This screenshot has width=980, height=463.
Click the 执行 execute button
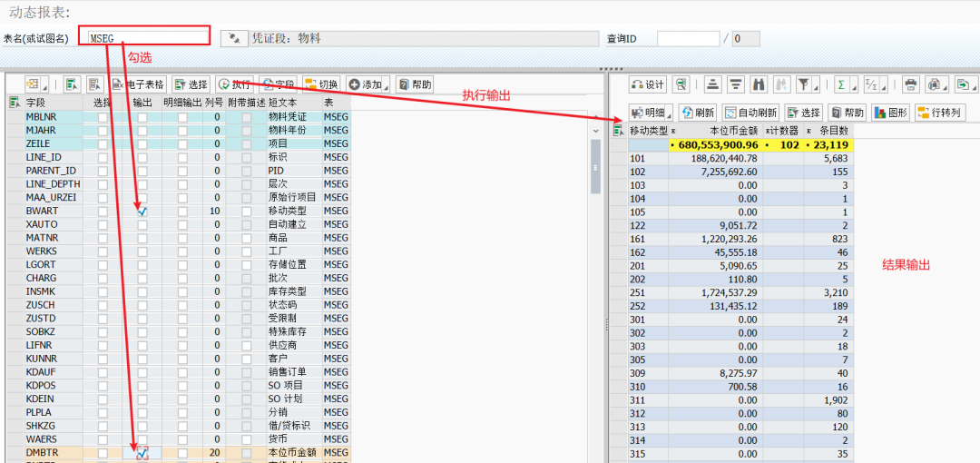234,84
